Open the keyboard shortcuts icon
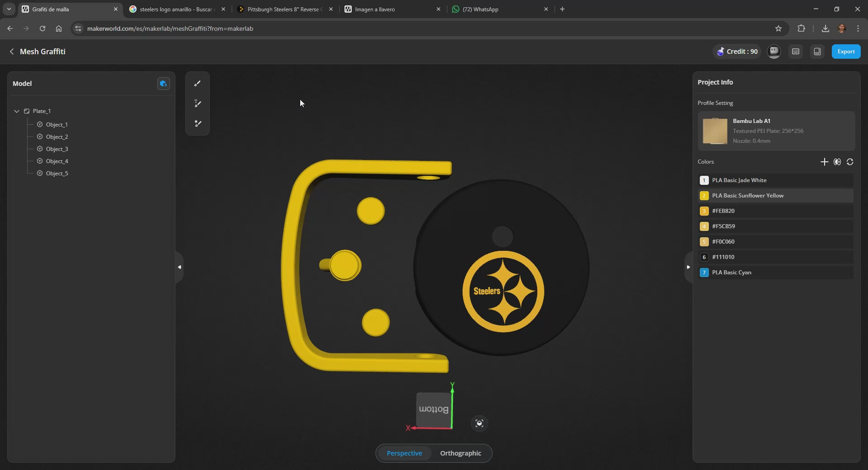The width and height of the screenshot is (868, 470). point(796,52)
